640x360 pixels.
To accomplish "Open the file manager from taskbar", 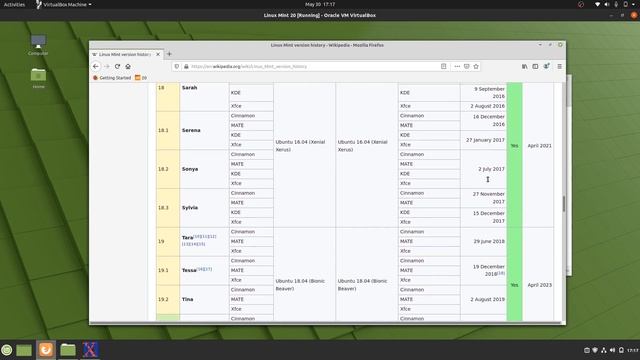I will (x=68, y=350).
